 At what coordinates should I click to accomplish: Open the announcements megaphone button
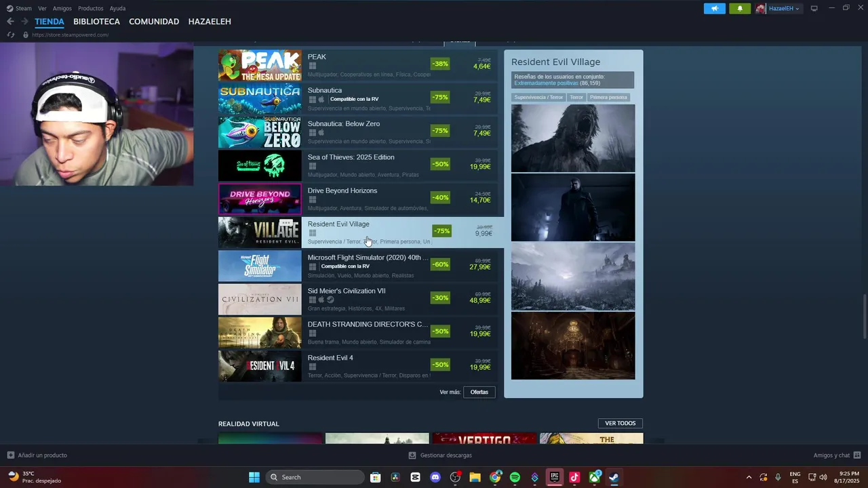(x=715, y=8)
